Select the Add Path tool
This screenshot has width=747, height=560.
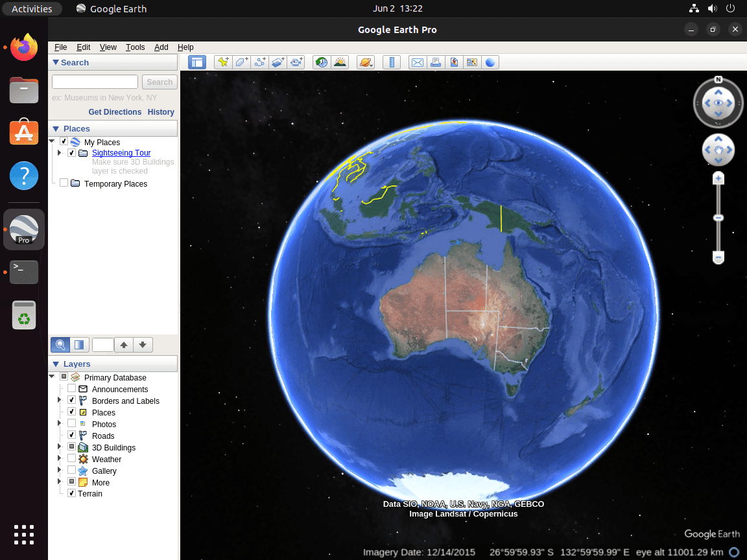[x=259, y=62]
